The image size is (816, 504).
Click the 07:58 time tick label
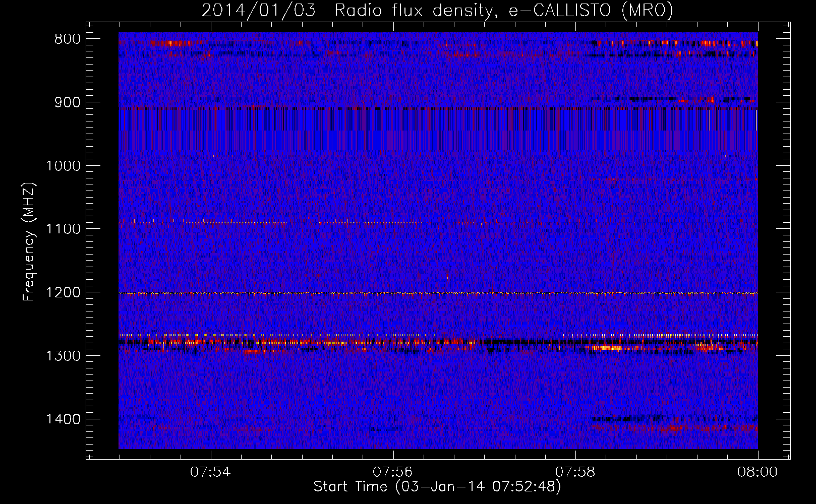click(575, 472)
